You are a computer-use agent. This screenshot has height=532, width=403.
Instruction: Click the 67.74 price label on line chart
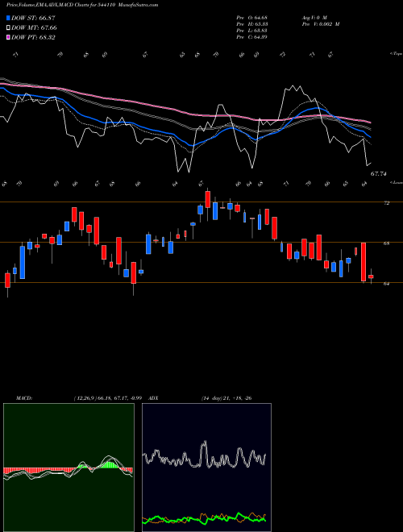pyautogui.click(x=378, y=174)
